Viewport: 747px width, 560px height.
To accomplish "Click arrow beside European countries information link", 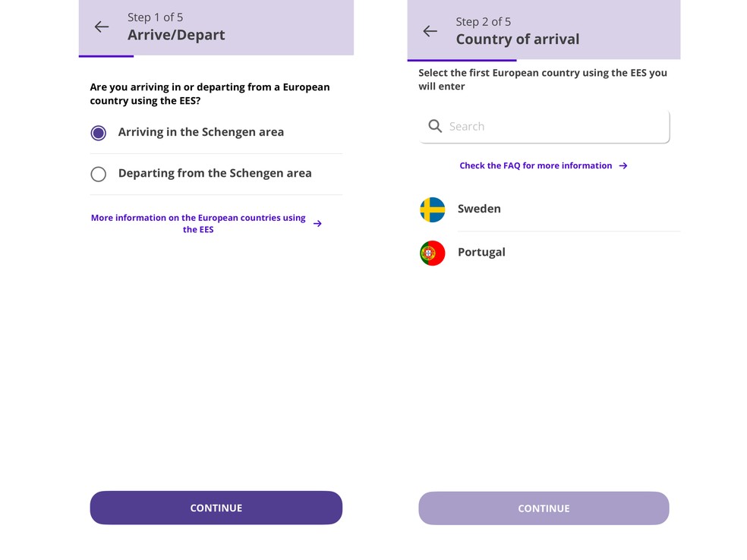I will tap(317, 224).
